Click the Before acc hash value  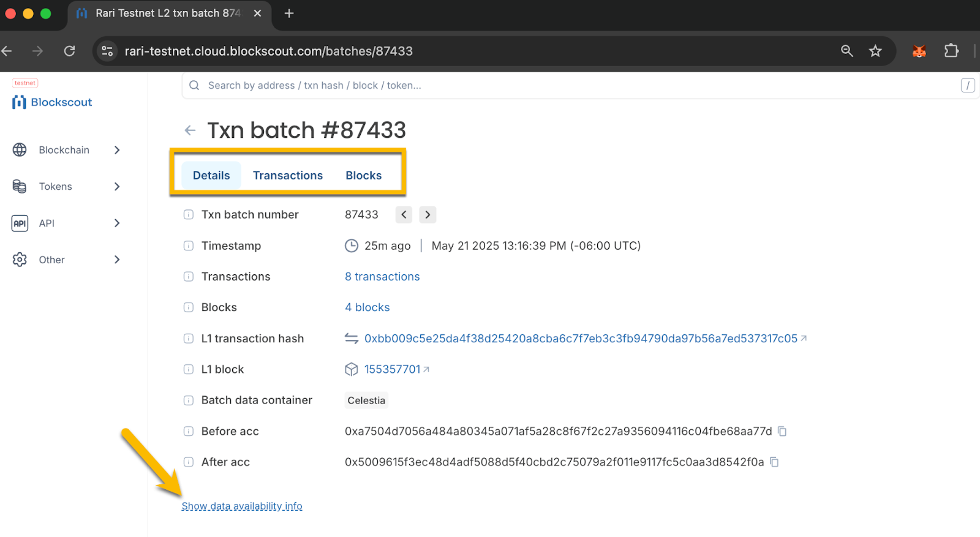(559, 431)
